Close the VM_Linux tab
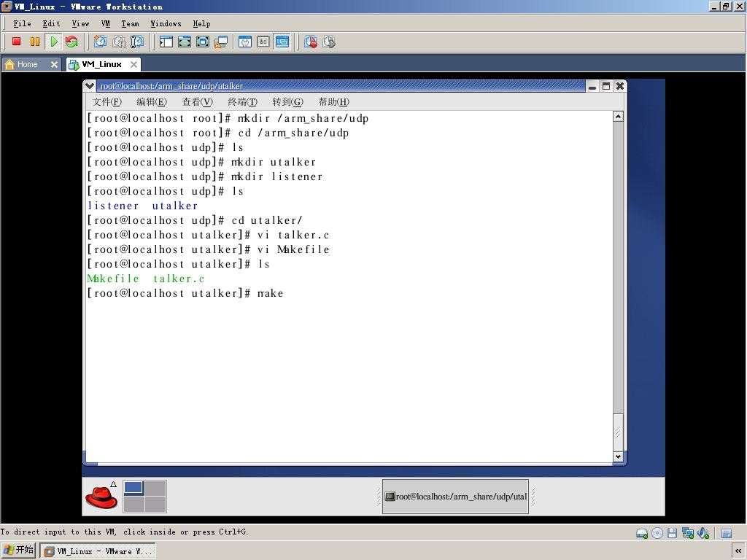The image size is (747, 560). (x=134, y=64)
